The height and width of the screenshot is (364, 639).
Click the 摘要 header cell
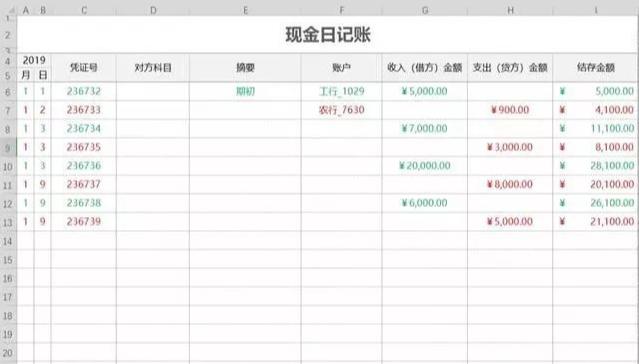tap(245, 68)
